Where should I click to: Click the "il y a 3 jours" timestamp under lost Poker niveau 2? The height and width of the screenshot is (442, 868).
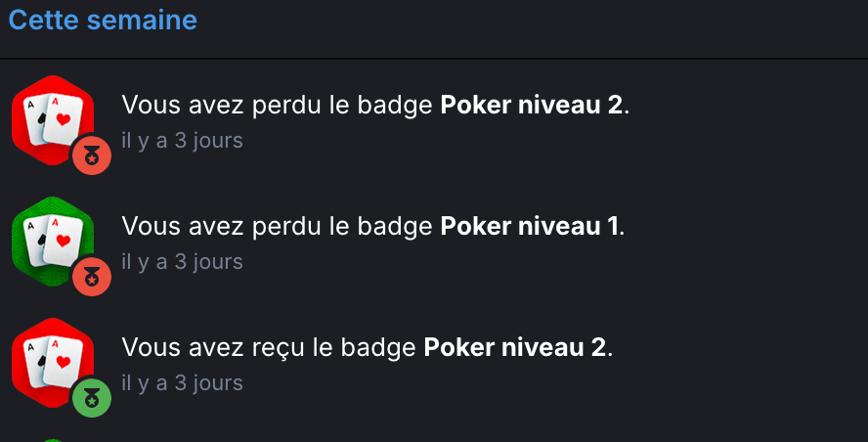[x=182, y=141]
